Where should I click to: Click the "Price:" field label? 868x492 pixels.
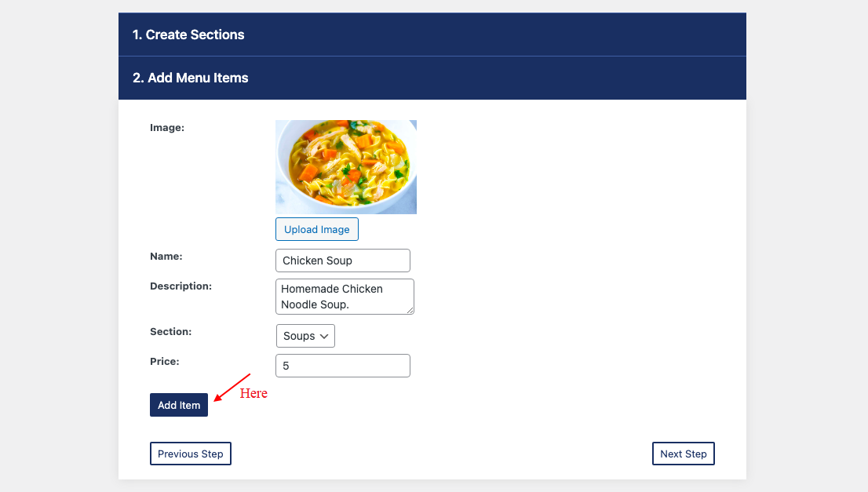(165, 361)
